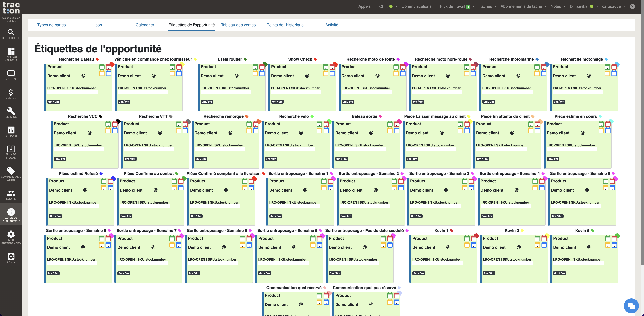Open the Service wrench icon

[11, 113]
